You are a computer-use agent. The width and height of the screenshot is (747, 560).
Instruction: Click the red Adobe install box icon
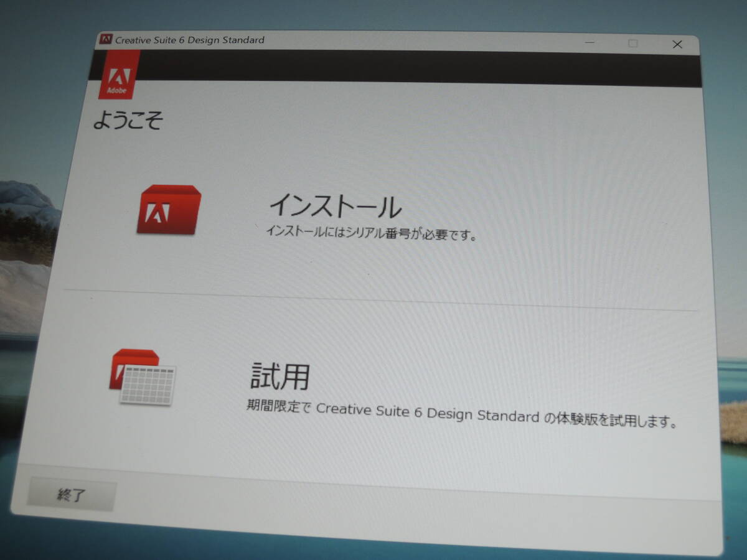tap(169, 210)
